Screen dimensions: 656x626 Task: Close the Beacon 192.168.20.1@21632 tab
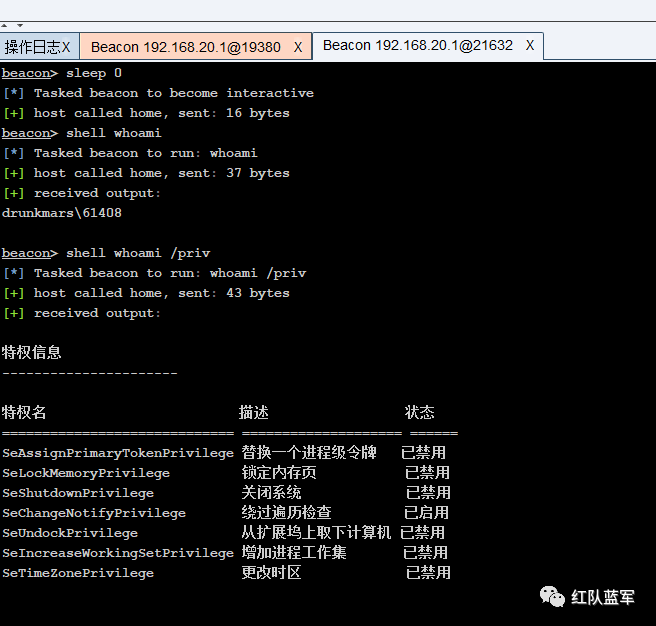pyautogui.click(x=530, y=45)
